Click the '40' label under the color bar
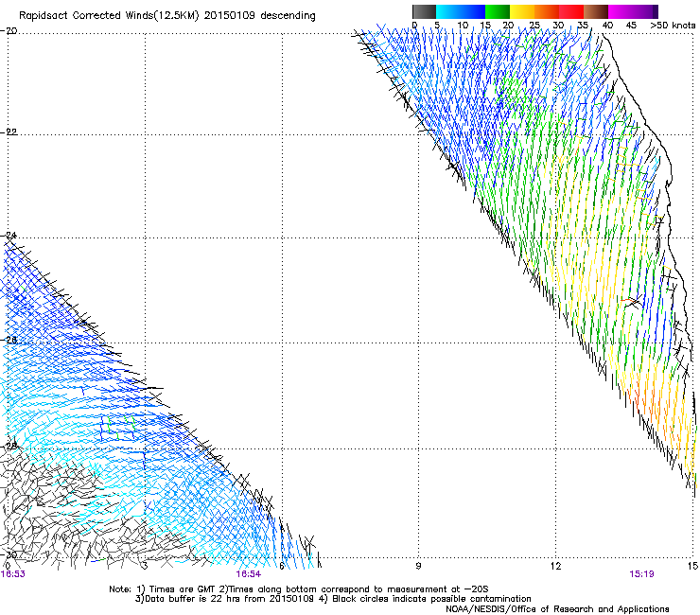The height and width of the screenshot is (615, 700). pos(607,26)
